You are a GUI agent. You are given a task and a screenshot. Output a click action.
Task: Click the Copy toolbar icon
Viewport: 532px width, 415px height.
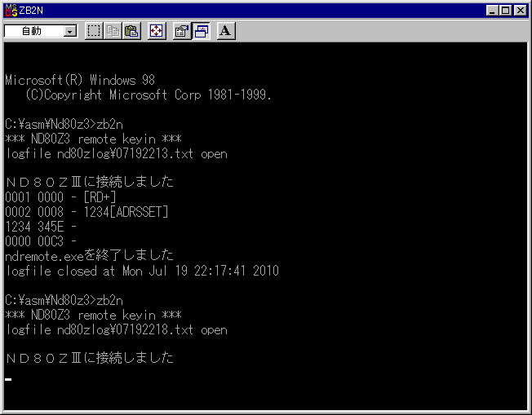coord(113,31)
